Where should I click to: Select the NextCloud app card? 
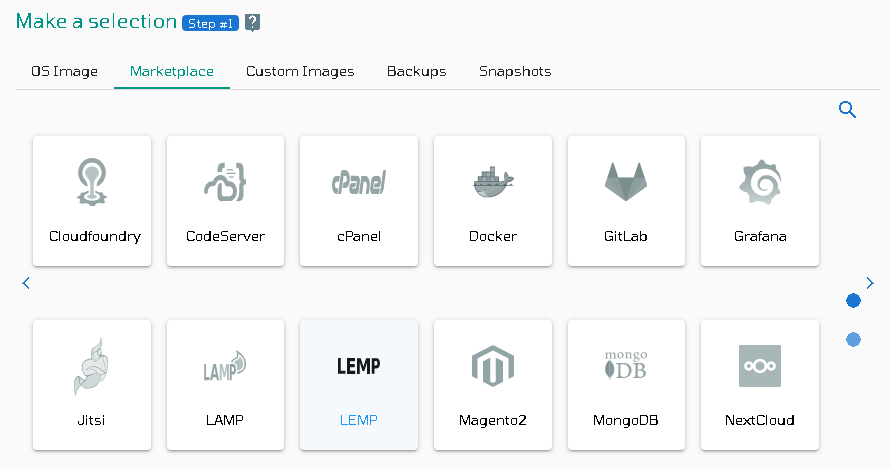pyautogui.click(x=760, y=385)
